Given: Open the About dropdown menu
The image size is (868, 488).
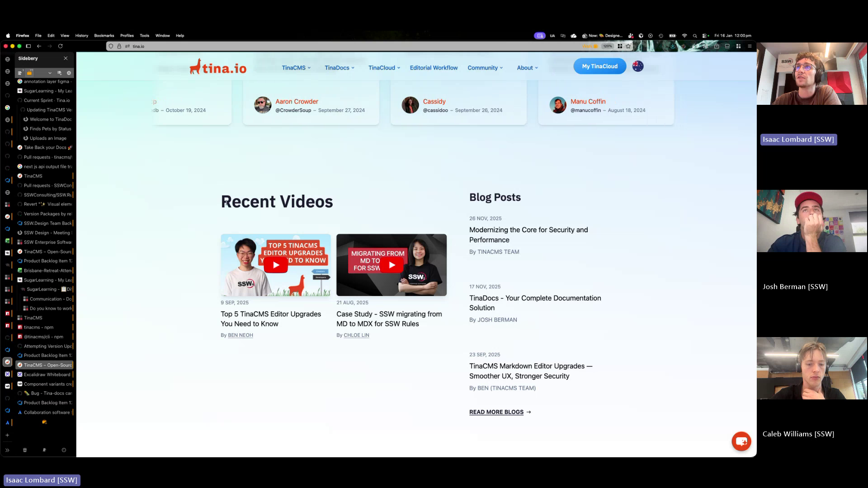Looking at the screenshot, I should click(x=527, y=68).
